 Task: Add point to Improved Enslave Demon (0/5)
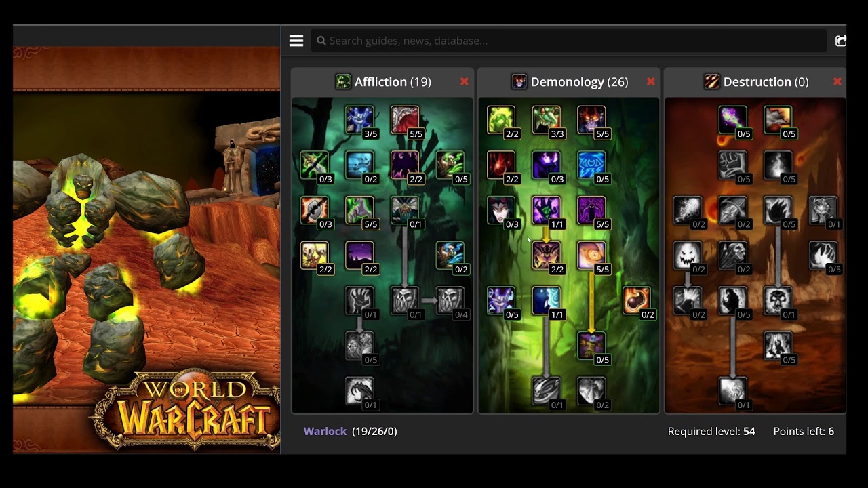click(501, 301)
